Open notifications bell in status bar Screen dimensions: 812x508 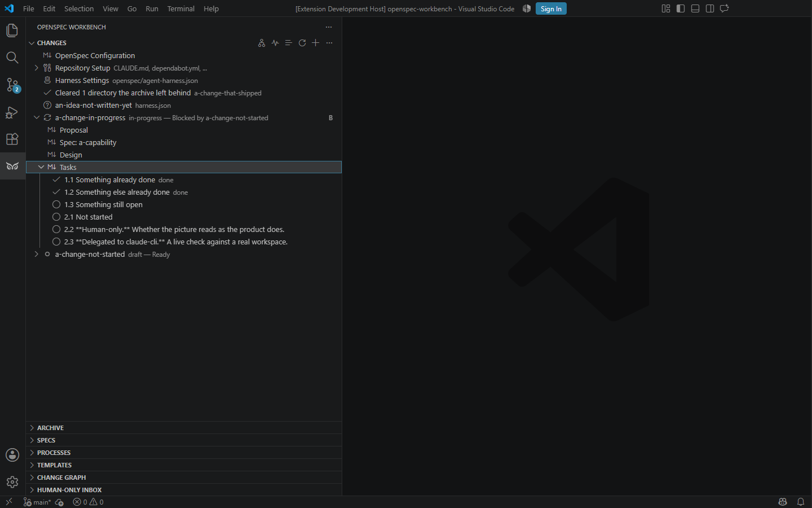(801, 502)
